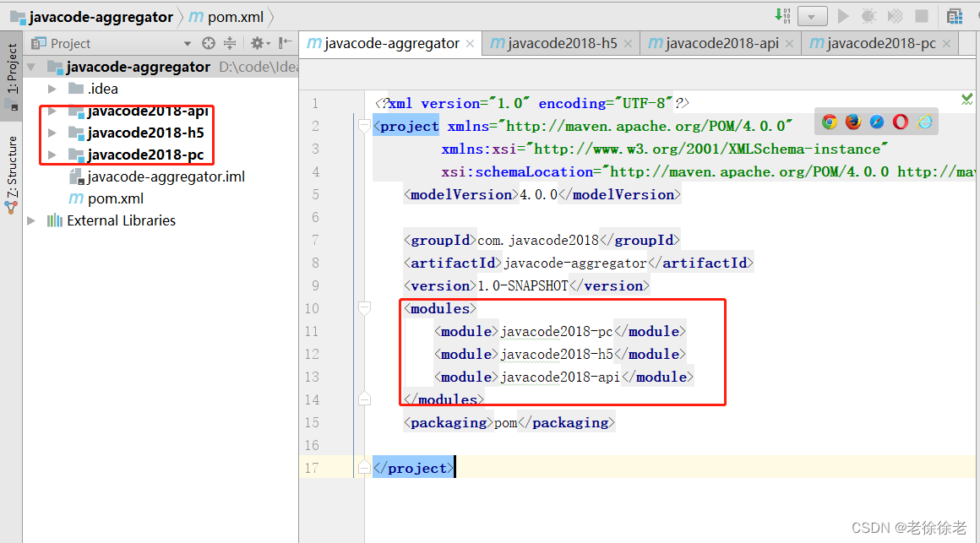Image resolution: width=980 pixels, height=543 pixels.
Task: Click fold end marker at line 14
Action: [x=364, y=399]
